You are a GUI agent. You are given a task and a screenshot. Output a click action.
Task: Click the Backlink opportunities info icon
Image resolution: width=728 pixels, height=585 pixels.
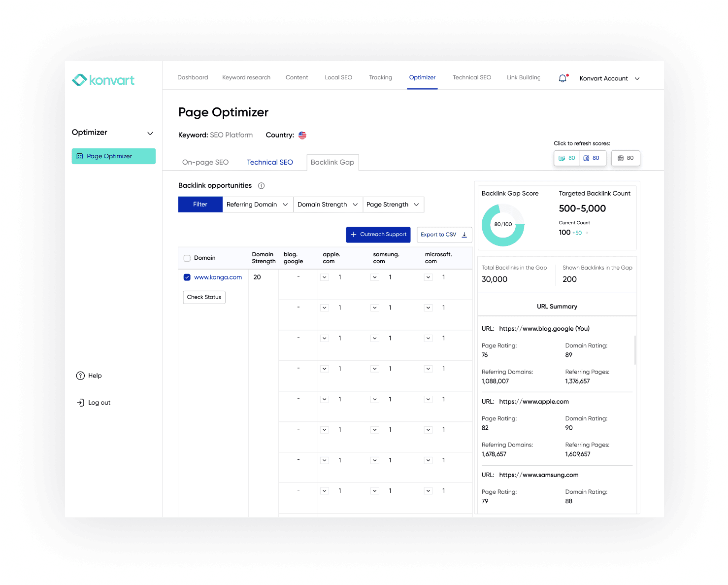[x=261, y=186]
